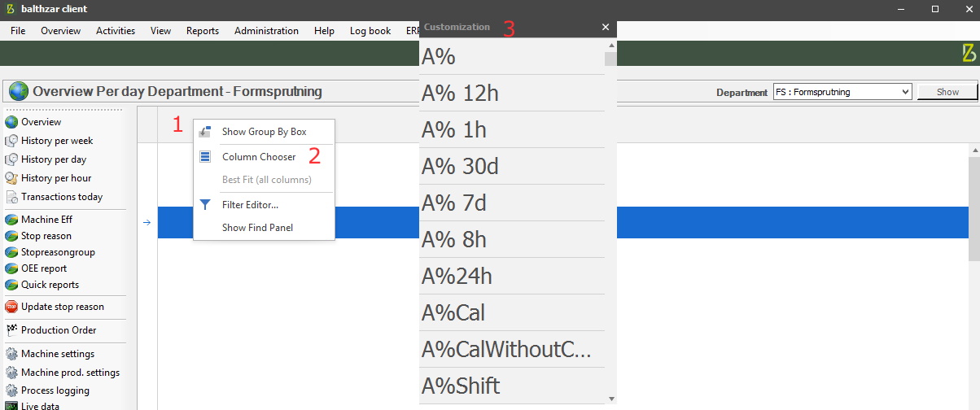Click the Show button
The width and height of the screenshot is (980, 410).
point(947,92)
